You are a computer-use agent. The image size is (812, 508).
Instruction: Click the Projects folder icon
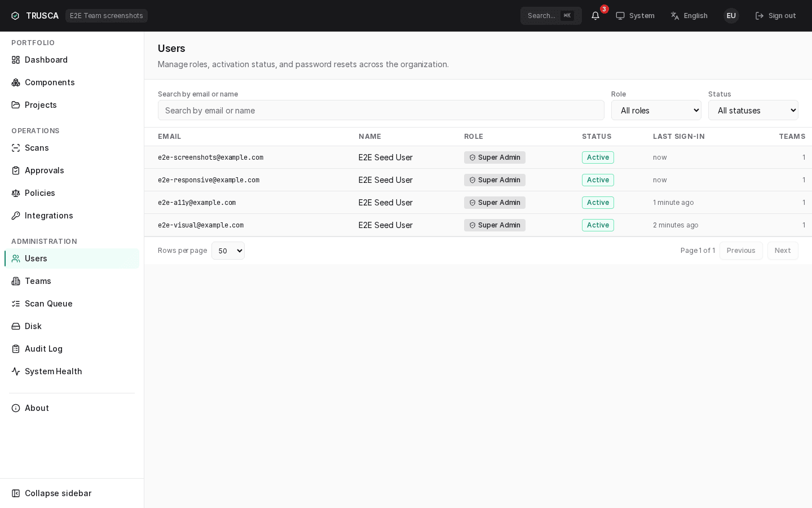[16, 105]
